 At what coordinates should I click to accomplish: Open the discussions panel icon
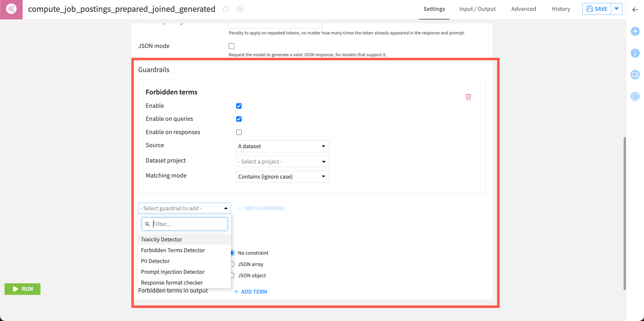635,75
